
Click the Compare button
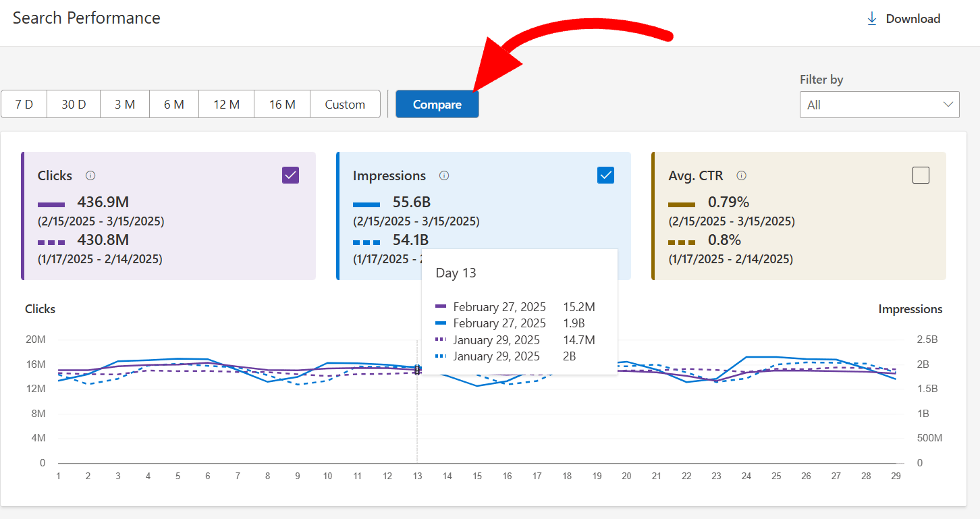pyautogui.click(x=437, y=104)
